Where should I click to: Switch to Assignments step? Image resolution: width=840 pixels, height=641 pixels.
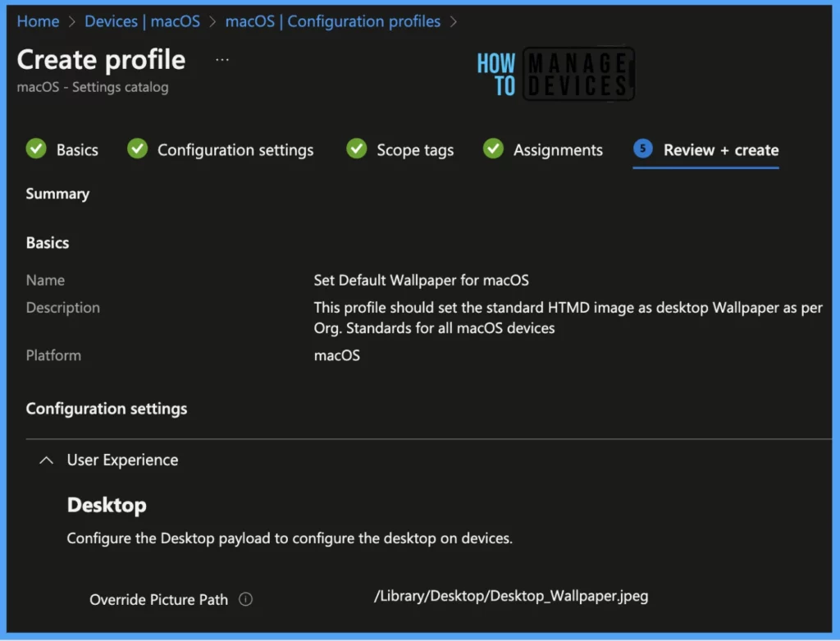pyautogui.click(x=558, y=150)
